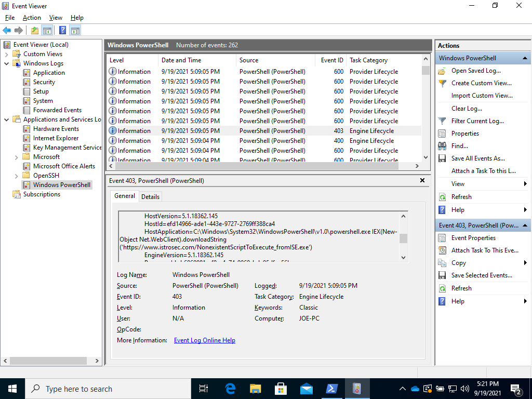Click the Up One Level folder icon
Image resolution: width=532 pixels, height=399 pixels.
tap(35, 31)
